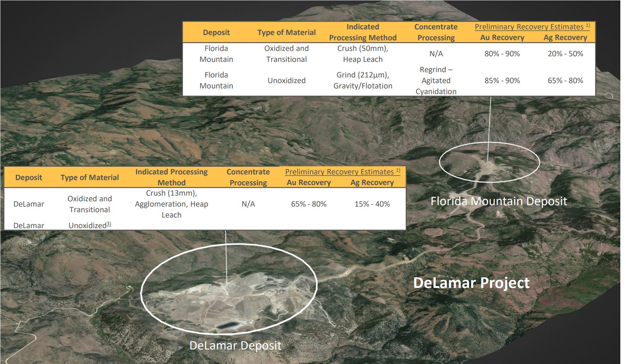Viewport: 626px width, 364px height.
Task: Select the "80% - 90%" Au recovery cell
Action: pyautogui.click(x=502, y=54)
